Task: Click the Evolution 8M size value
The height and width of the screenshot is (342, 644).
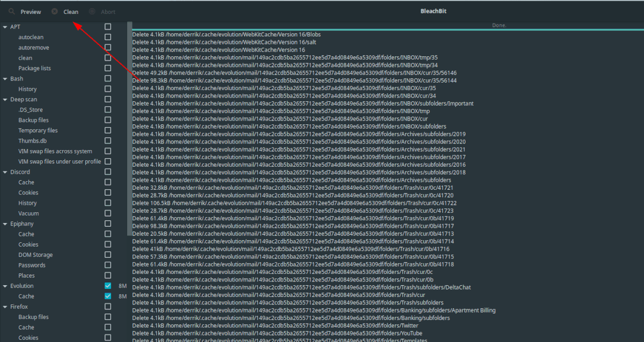Action: tap(122, 286)
